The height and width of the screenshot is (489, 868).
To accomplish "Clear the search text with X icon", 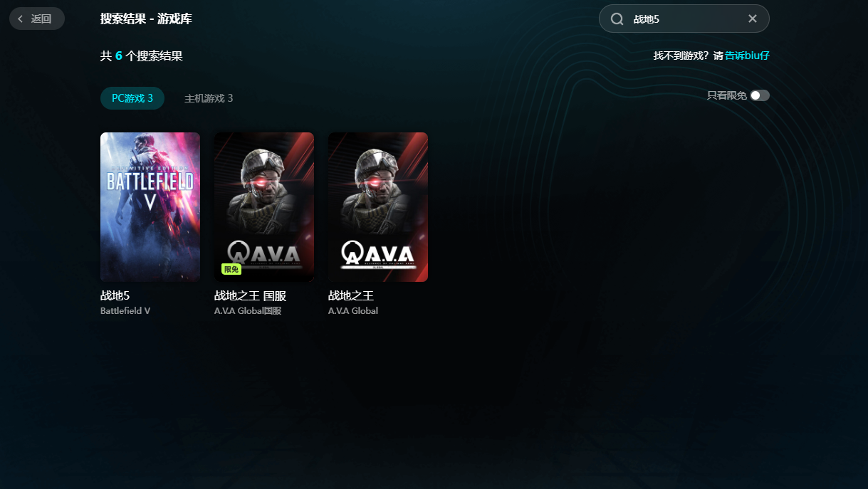I will point(753,19).
